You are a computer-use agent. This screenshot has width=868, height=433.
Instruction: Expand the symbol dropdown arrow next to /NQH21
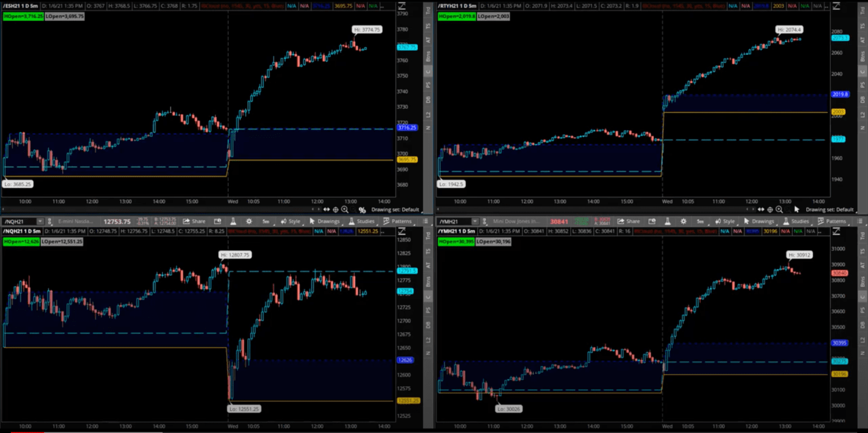[x=40, y=221]
